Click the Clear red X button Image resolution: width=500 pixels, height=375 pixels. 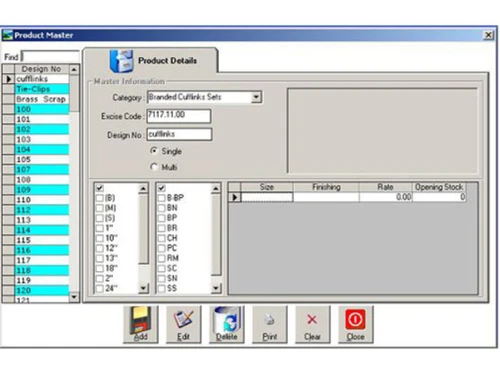[313, 324]
